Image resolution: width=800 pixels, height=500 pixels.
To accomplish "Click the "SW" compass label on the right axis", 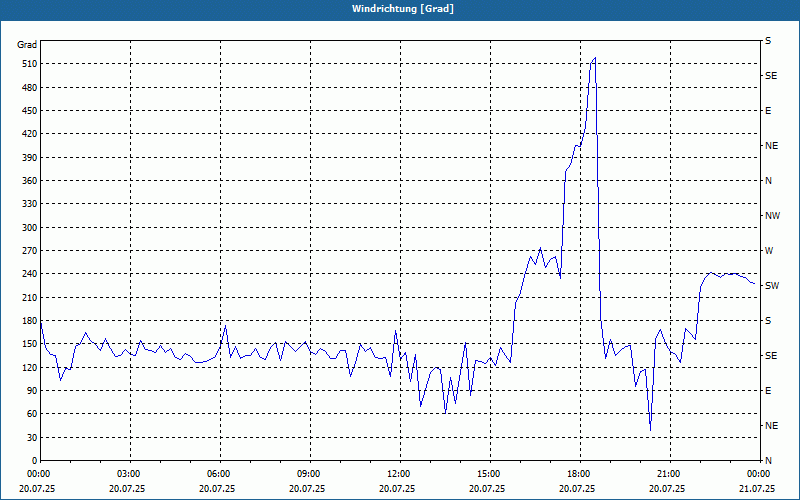I will pos(772,286).
